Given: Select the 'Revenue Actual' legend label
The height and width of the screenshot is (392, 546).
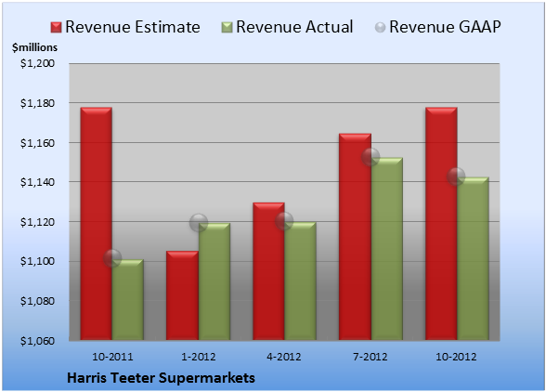Looking at the screenshot, I should pos(294,27).
